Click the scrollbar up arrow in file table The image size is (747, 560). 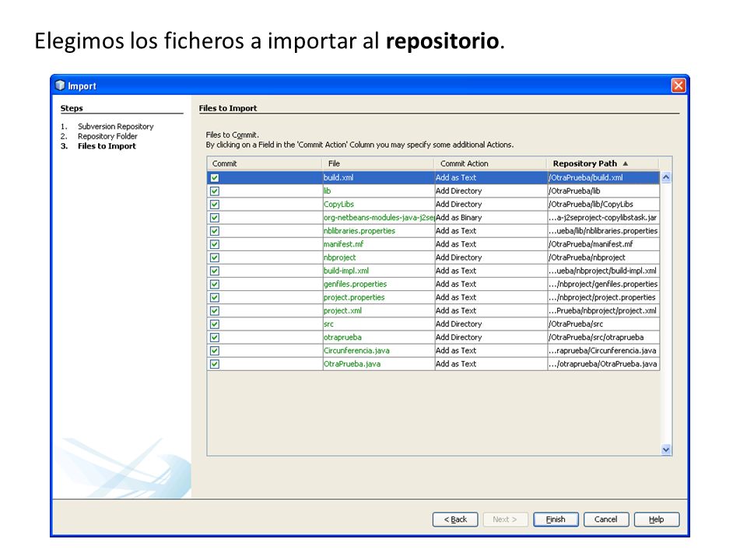point(666,177)
